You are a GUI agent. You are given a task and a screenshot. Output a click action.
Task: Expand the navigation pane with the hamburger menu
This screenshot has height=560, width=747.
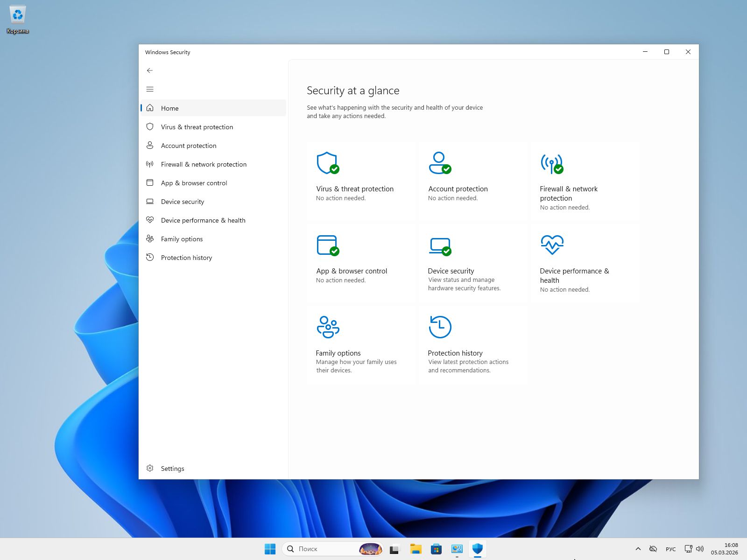click(x=150, y=89)
